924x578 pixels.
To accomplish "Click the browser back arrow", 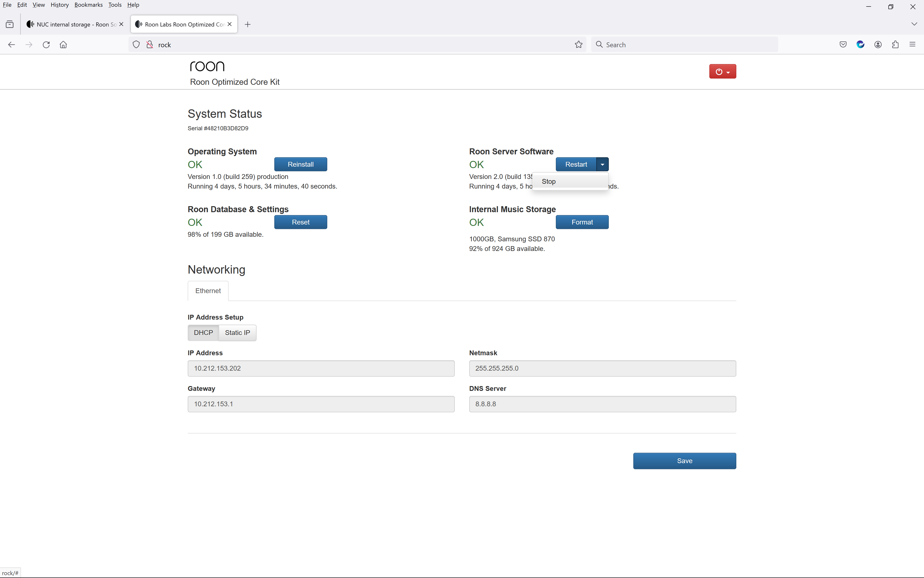I will coord(12,45).
